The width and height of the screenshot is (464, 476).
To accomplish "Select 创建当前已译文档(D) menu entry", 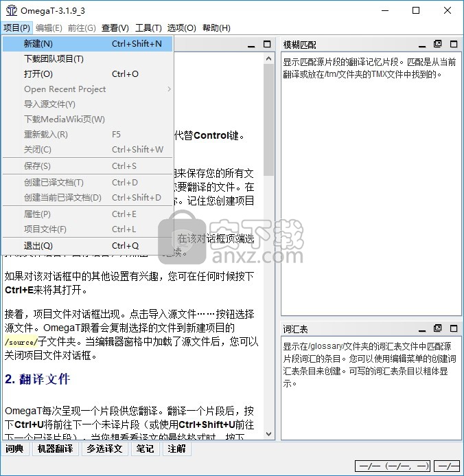I will [88, 198].
